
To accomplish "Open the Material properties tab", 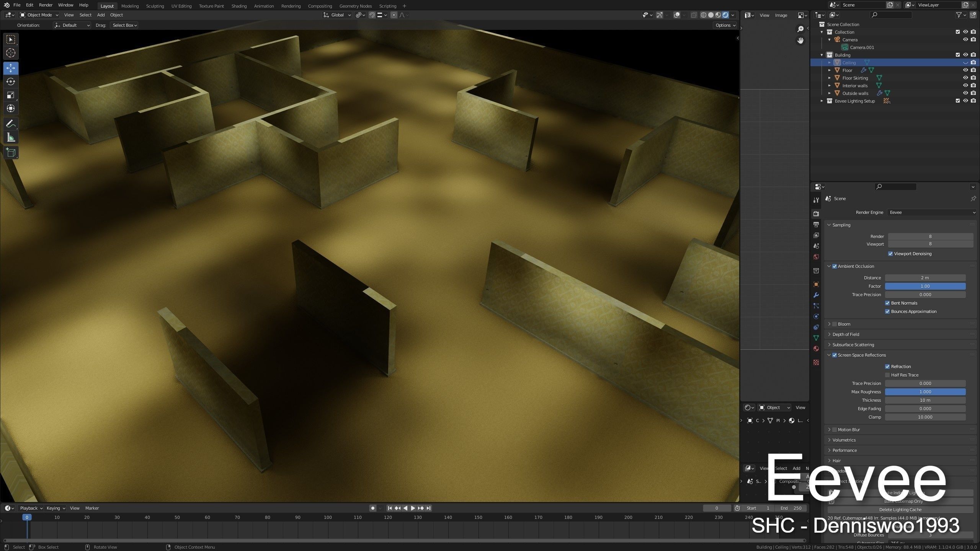I will pyautogui.click(x=816, y=349).
